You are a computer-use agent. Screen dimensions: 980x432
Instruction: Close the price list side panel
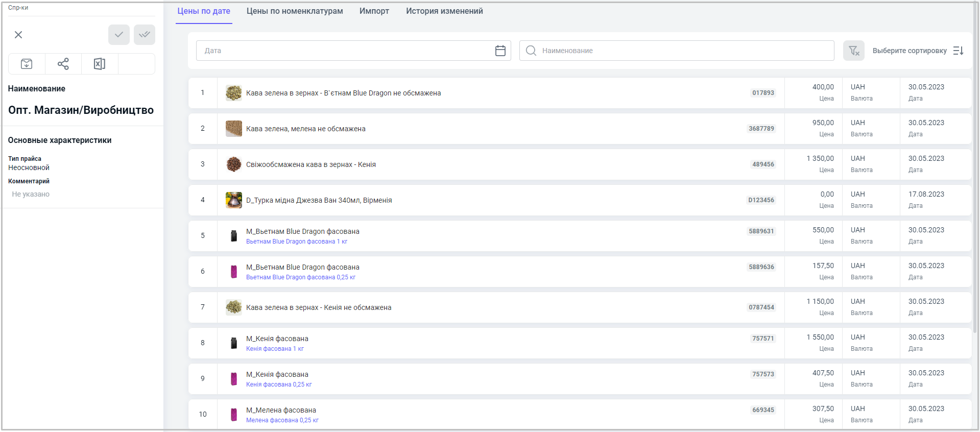pyautogui.click(x=18, y=35)
